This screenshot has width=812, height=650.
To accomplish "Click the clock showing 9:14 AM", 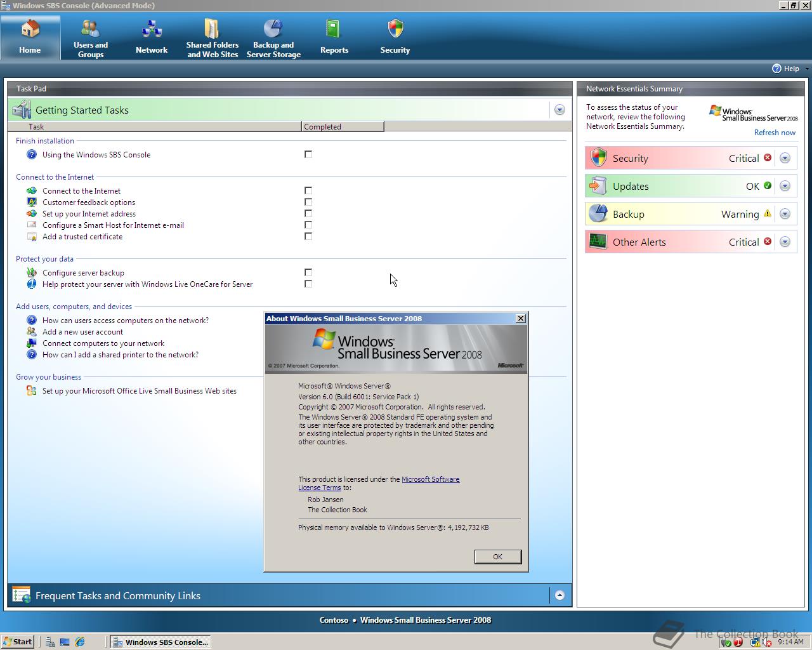I will [790, 642].
